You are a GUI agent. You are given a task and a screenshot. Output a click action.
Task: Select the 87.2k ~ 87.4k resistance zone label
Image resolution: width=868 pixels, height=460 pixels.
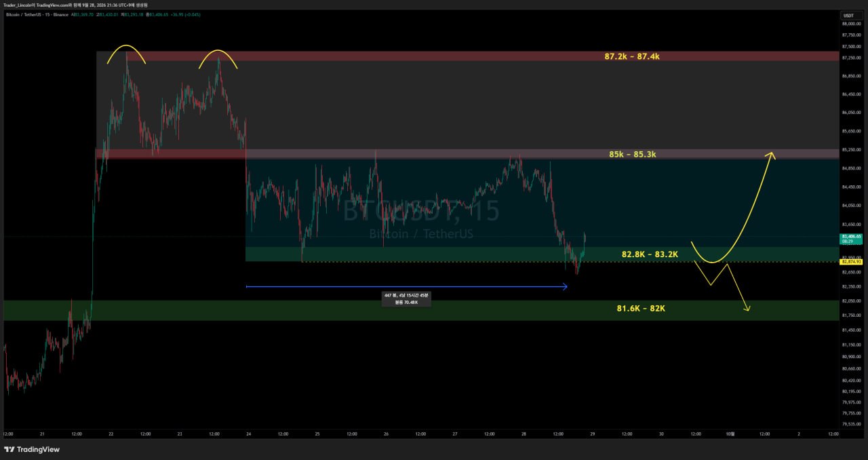click(632, 56)
